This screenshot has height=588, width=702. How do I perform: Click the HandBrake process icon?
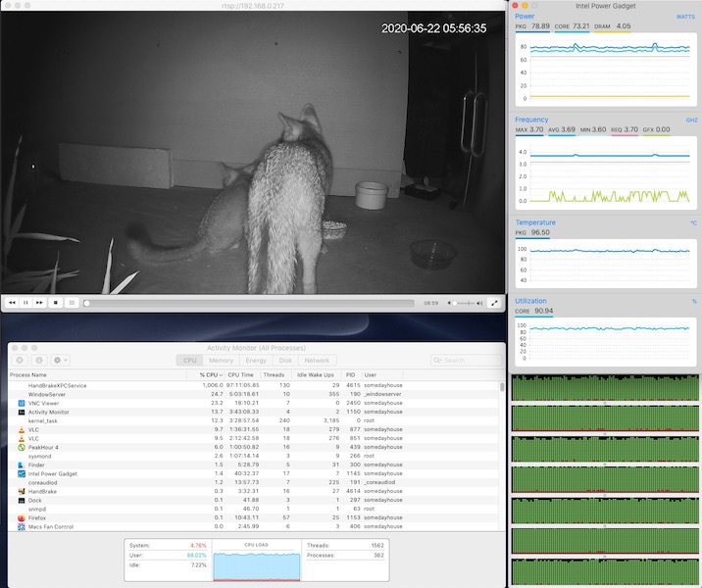pyautogui.click(x=21, y=491)
